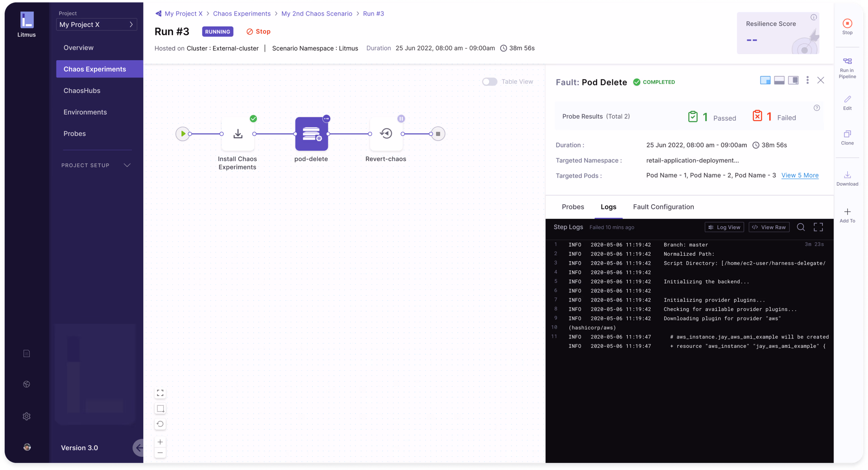Enter fullscreen mode on the chaos canvas
The width and height of the screenshot is (868, 470).
[160, 393]
